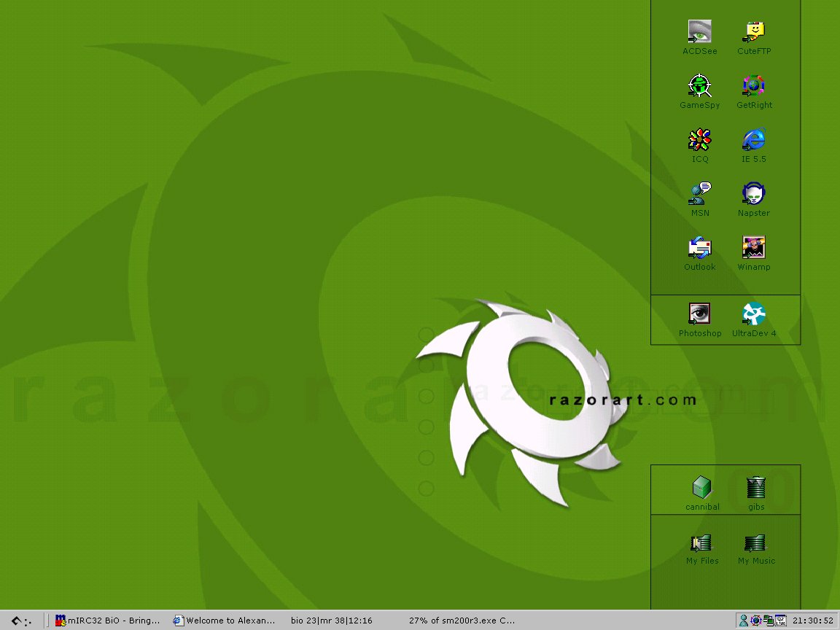The image size is (840, 630).
Task: Open the My Files folder
Action: click(x=701, y=543)
